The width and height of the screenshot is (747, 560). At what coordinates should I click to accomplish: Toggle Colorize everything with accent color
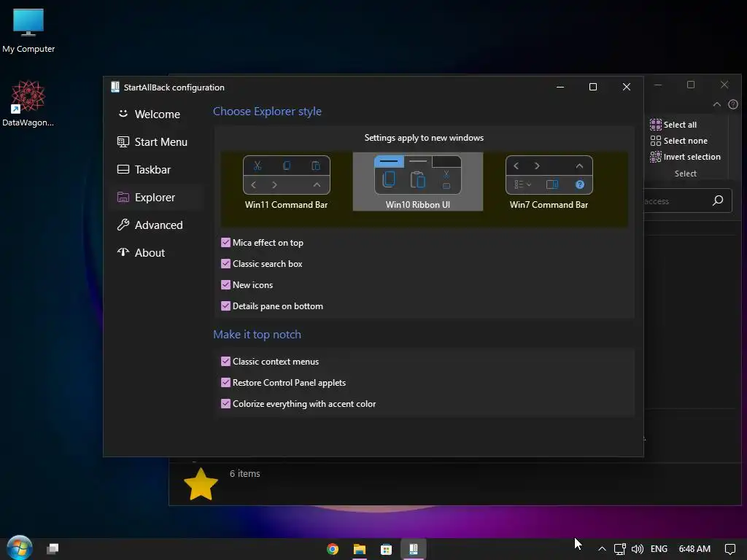coord(226,404)
